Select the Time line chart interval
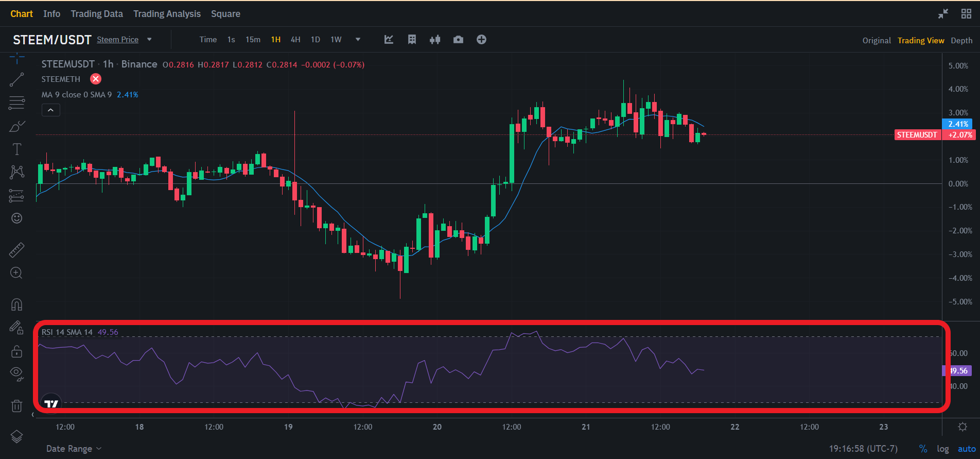Screen dimensions: 980x459 208,40
